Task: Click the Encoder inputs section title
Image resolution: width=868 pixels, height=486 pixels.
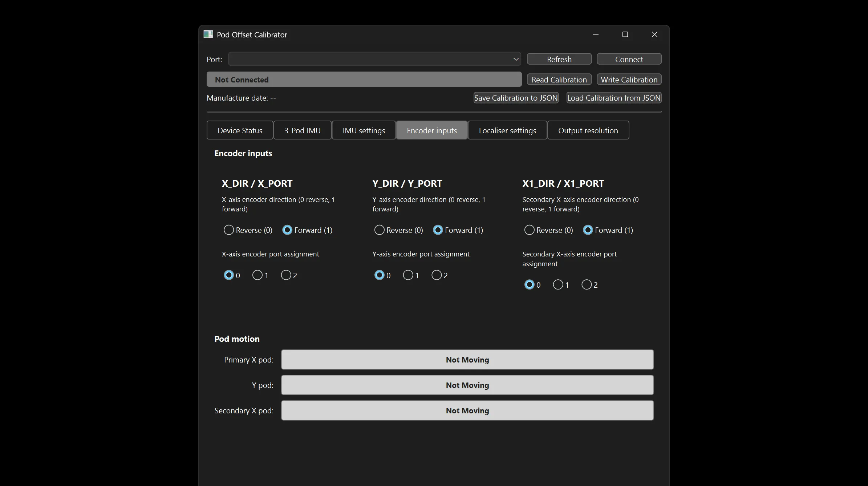Action: [243, 153]
